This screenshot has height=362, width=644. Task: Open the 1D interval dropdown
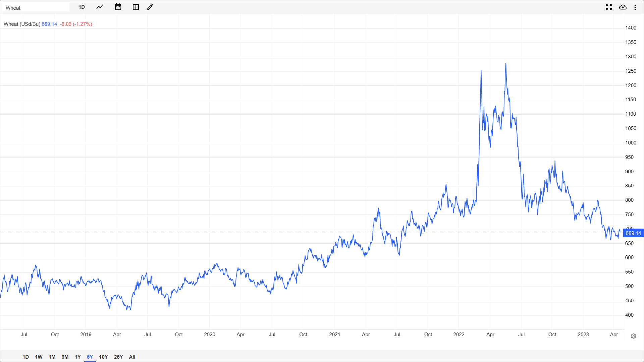(x=82, y=7)
